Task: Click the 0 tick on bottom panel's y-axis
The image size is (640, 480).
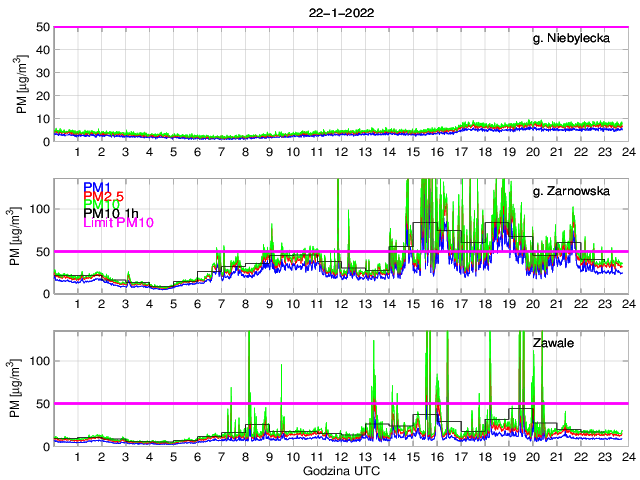Action: point(45,446)
